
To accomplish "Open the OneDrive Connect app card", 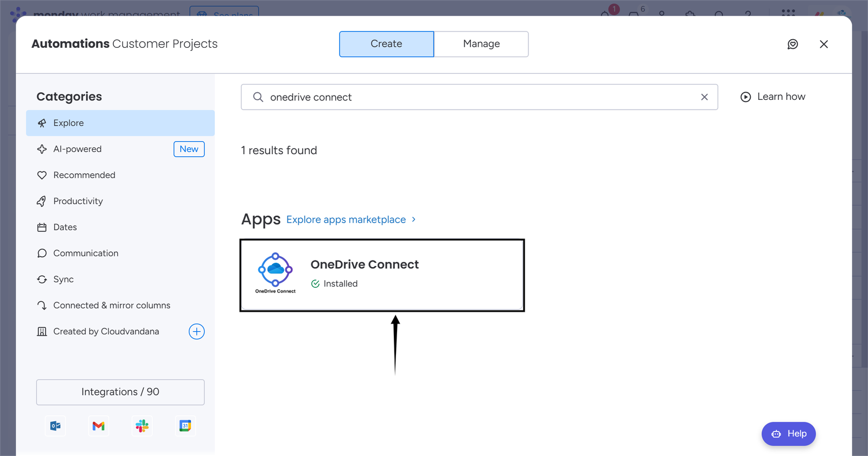I will click(x=382, y=275).
